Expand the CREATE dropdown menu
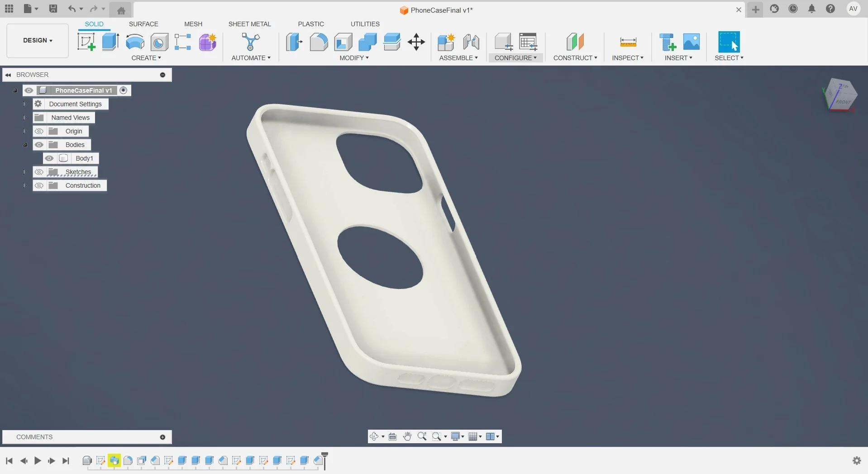868x474 pixels. tap(147, 58)
